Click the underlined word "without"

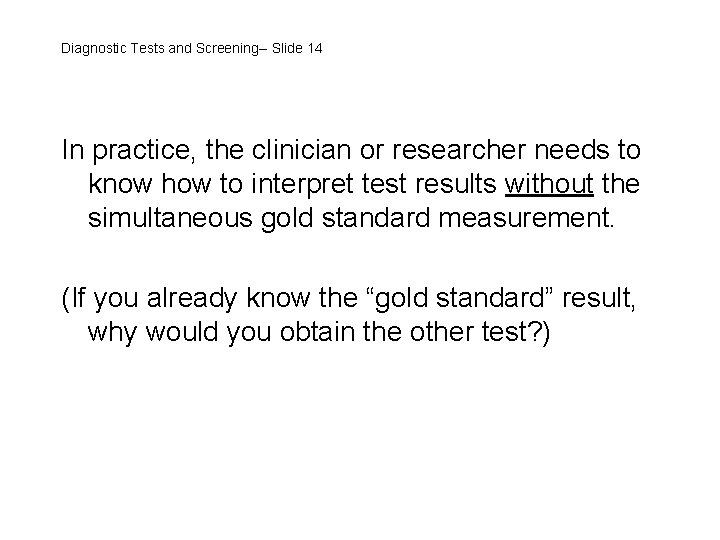click(x=549, y=184)
